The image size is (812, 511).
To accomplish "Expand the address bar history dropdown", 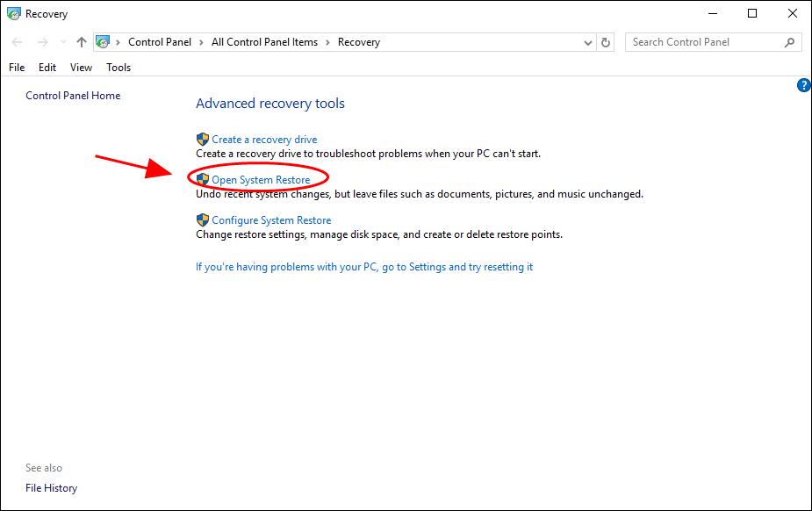I will click(588, 42).
